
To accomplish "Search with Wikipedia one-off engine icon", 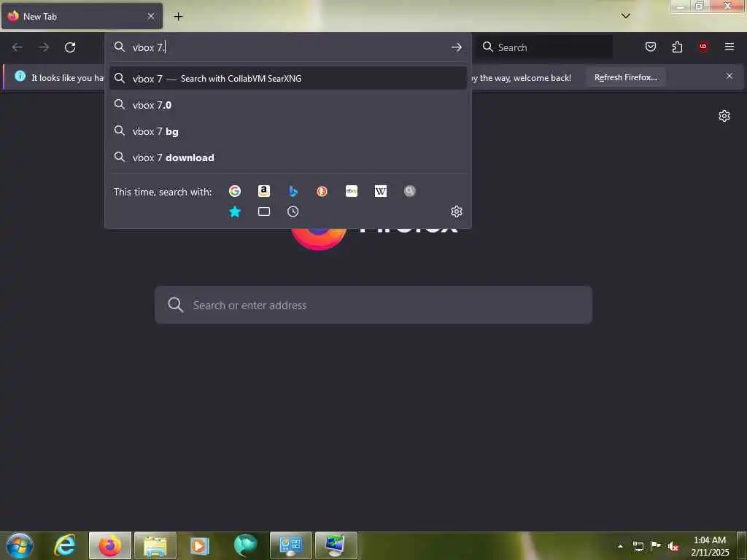I will click(x=381, y=191).
